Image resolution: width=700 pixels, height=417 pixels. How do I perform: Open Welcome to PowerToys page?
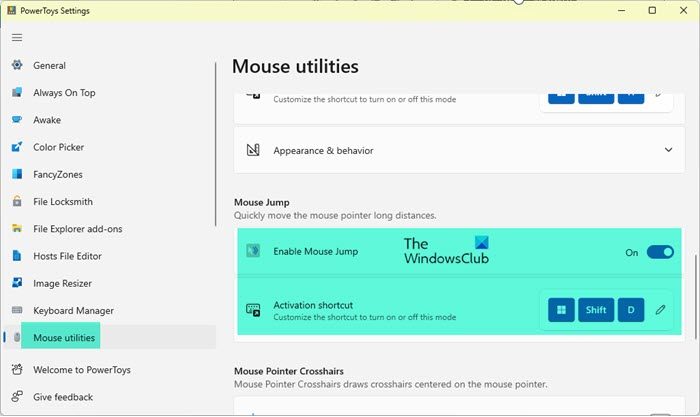82,370
